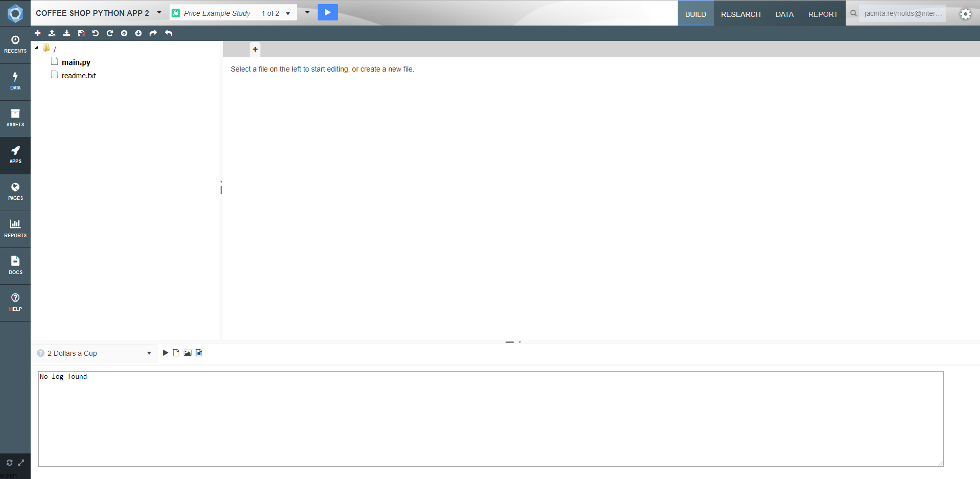
Task: Collapse the root folder in file tree
Action: pos(36,48)
